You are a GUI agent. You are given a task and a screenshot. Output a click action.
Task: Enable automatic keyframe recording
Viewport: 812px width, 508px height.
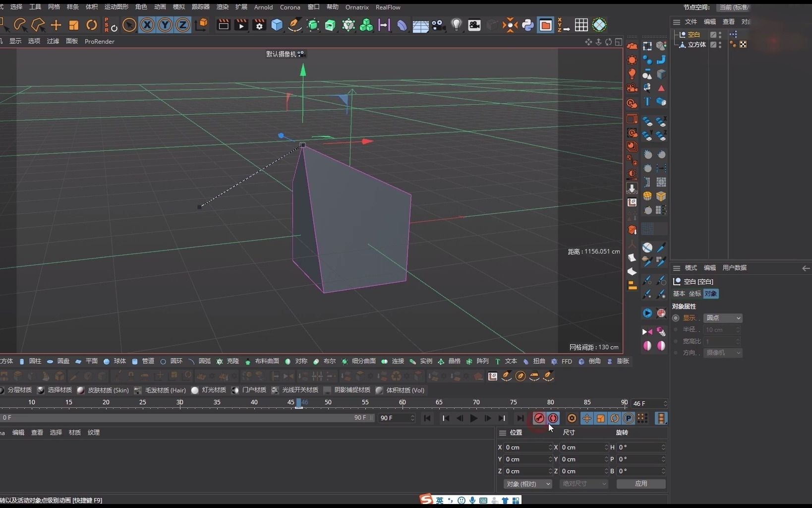coord(554,418)
